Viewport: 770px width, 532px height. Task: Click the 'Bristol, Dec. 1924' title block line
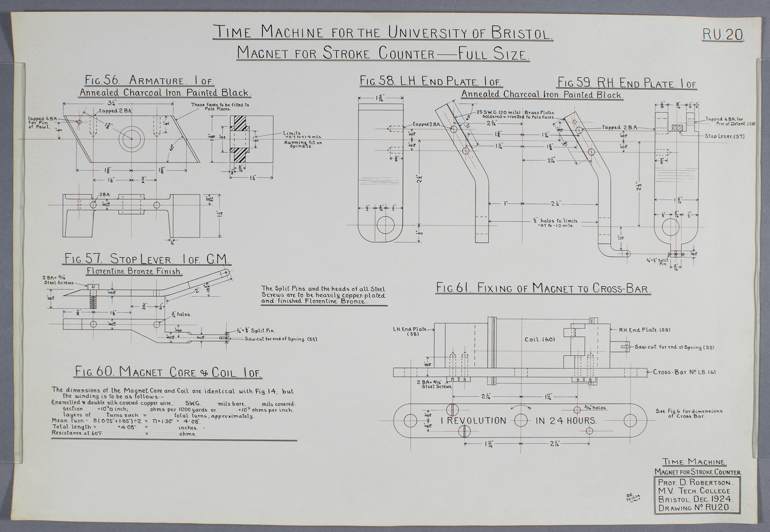pos(695,500)
